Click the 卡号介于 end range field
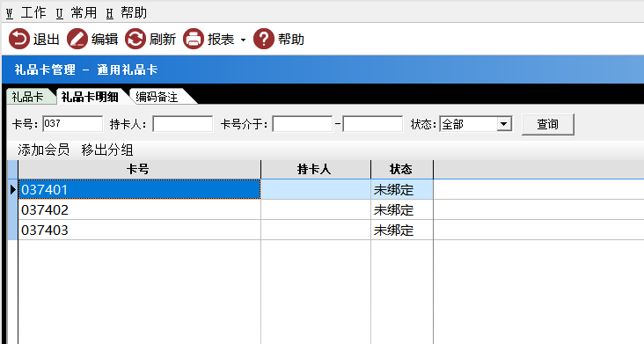The image size is (644, 344). pyautogui.click(x=373, y=123)
